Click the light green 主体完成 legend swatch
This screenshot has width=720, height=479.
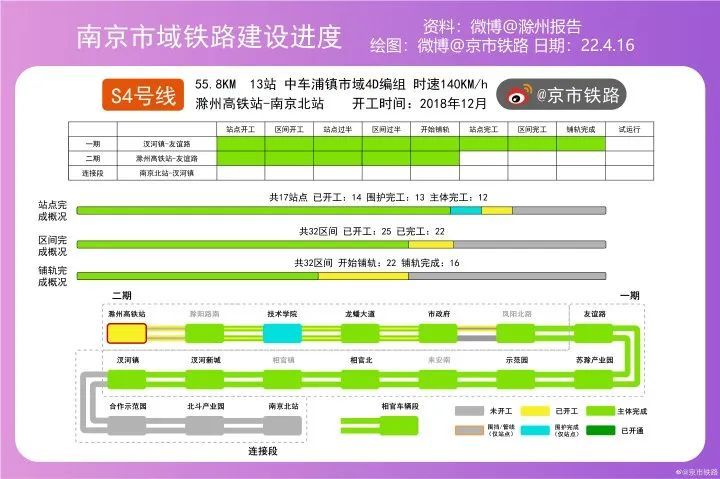pyautogui.click(x=600, y=411)
